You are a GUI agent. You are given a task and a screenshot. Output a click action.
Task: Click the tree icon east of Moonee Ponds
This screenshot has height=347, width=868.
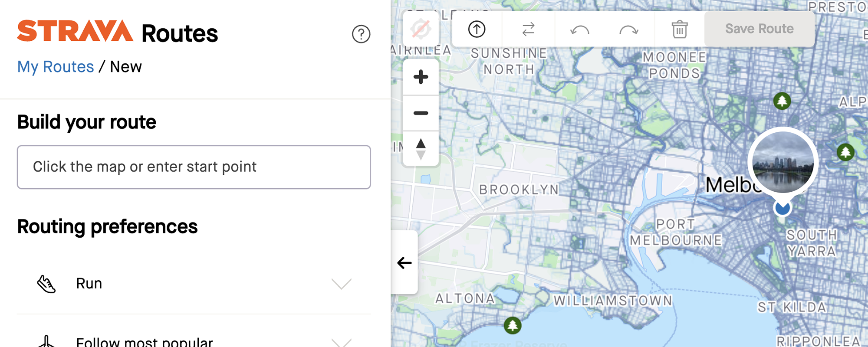[782, 101]
